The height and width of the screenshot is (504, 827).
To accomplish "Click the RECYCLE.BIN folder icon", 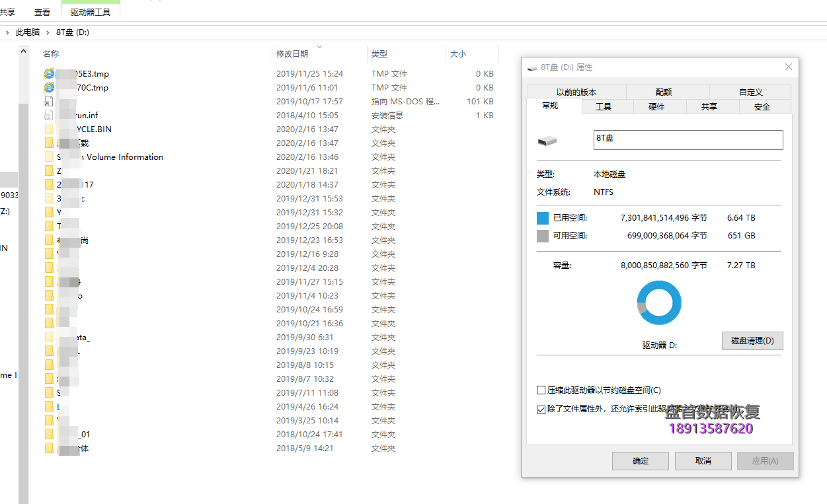I will (49, 129).
